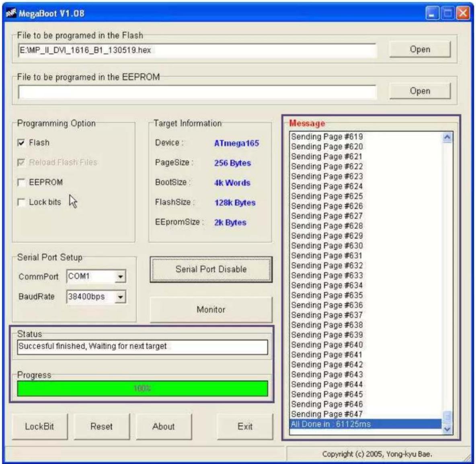476x464 pixels.
Task: Expand the CommPort COM1 dropdown
Action: click(x=121, y=277)
